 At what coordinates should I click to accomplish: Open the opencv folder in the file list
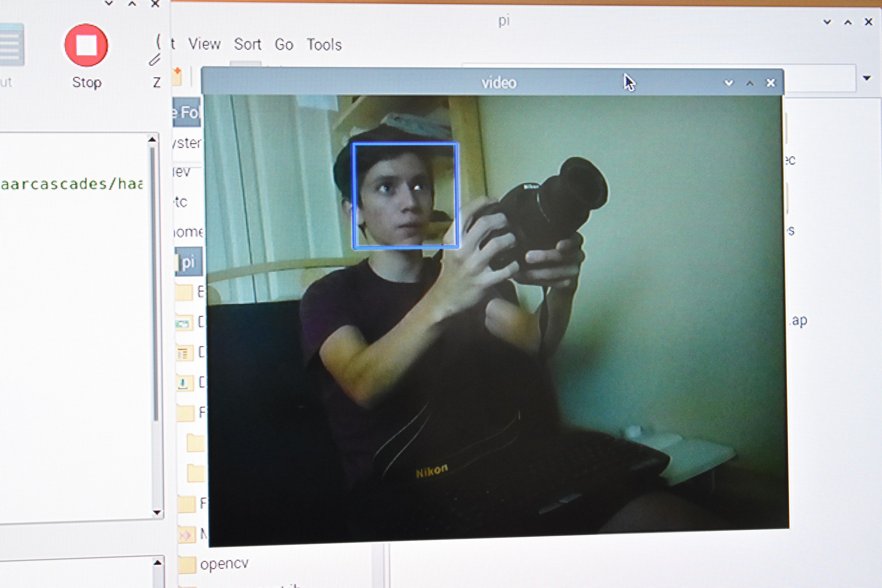[x=224, y=563]
